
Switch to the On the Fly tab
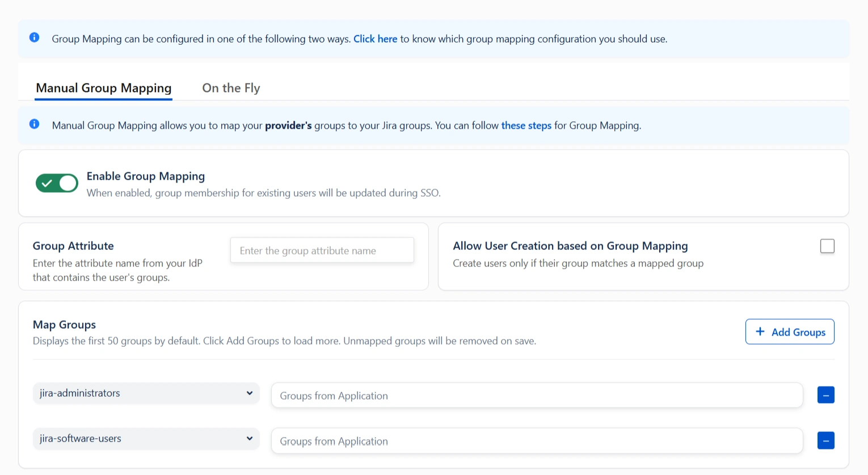coord(231,88)
